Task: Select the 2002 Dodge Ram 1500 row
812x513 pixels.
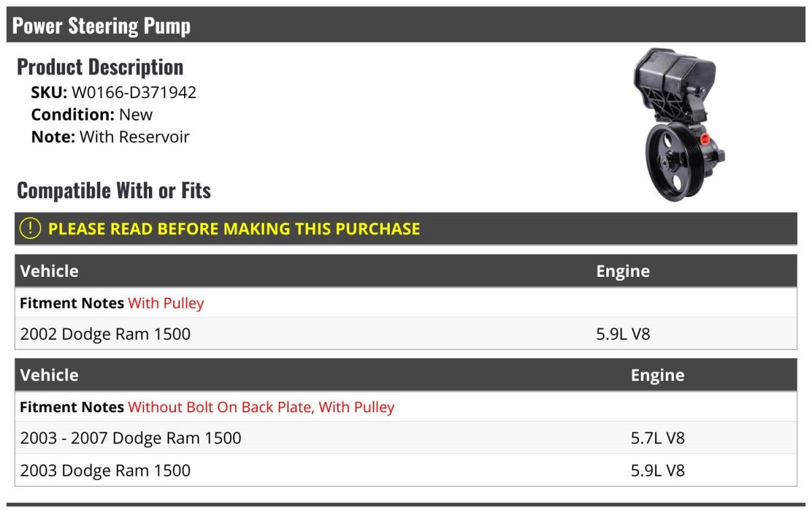Action: (x=406, y=334)
